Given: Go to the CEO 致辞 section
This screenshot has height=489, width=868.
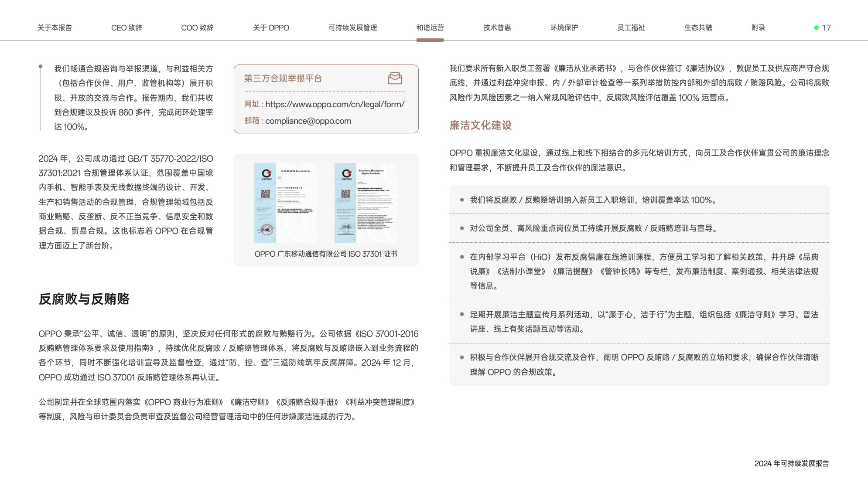Looking at the screenshot, I should pyautogui.click(x=126, y=27).
